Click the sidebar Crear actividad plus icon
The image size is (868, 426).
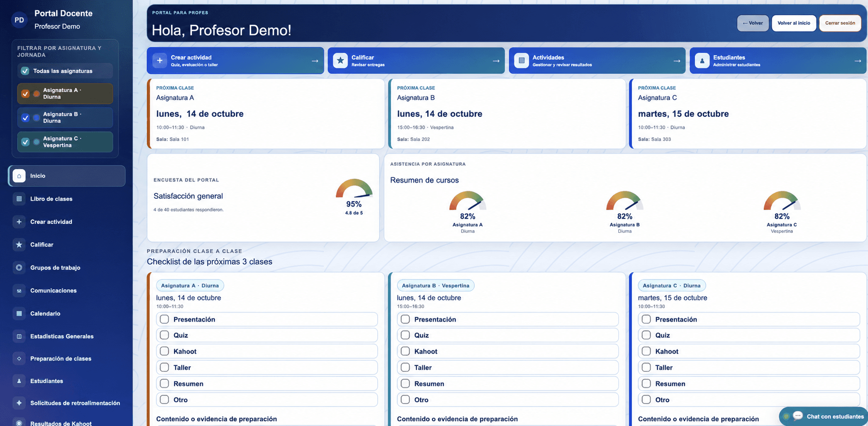pyautogui.click(x=19, y=221)
